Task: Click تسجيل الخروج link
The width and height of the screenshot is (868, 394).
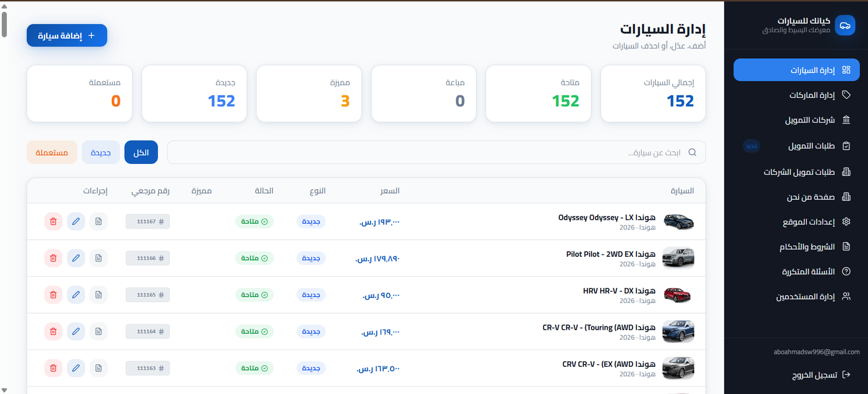Action: pos(814,375)
